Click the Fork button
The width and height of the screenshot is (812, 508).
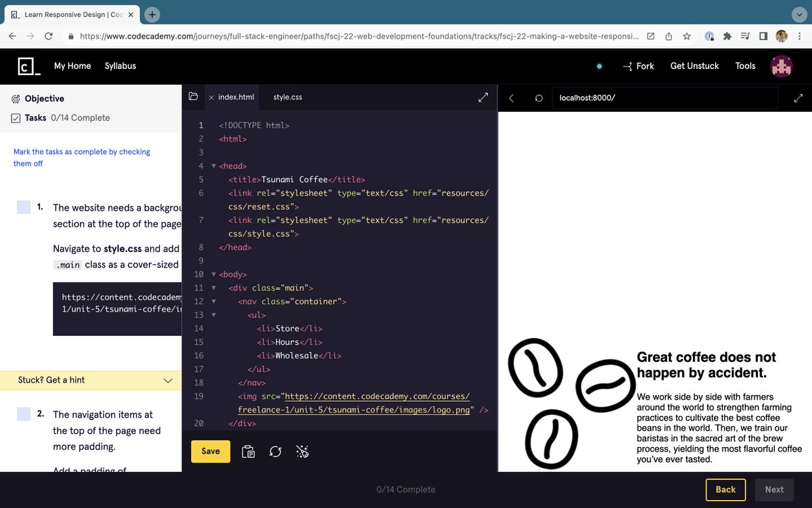pos(638,66)
